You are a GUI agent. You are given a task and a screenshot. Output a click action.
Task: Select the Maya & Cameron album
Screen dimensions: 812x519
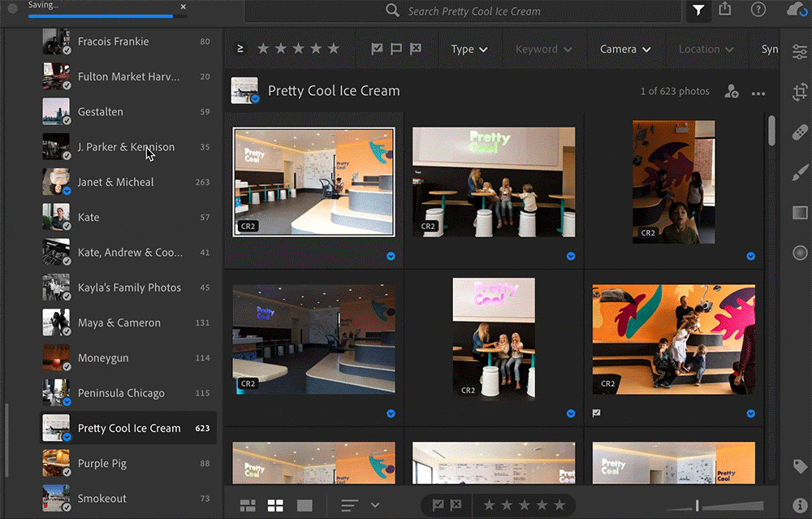(128, 322)
